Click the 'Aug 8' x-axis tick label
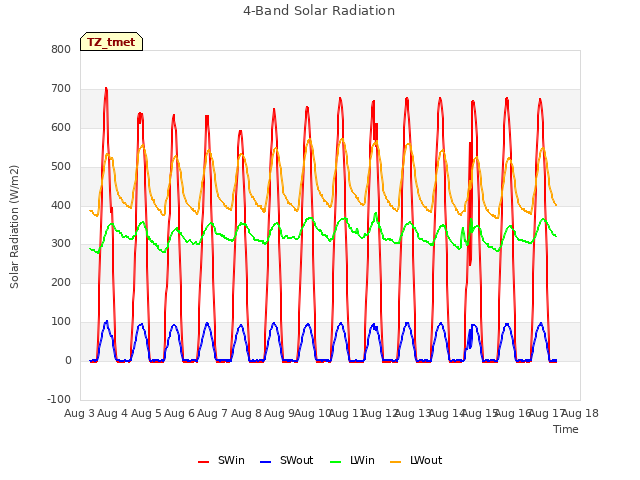Screen dimensions: 640x480 tap(246, 413)
